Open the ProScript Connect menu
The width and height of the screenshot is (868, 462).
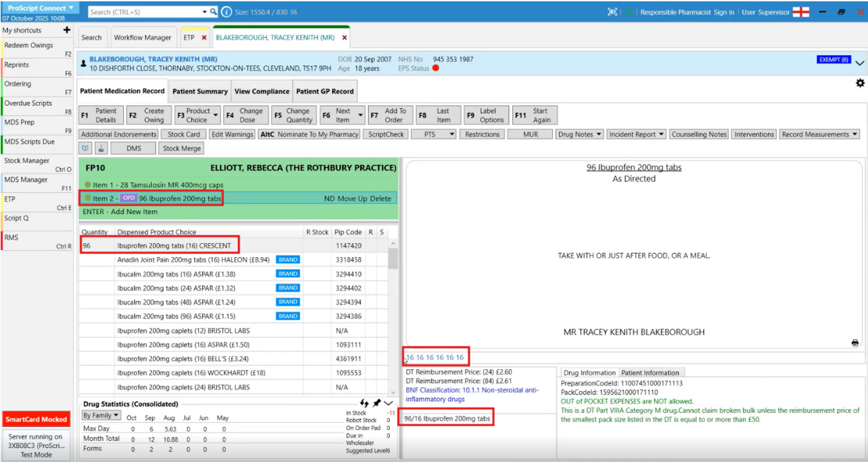(41, 8)
